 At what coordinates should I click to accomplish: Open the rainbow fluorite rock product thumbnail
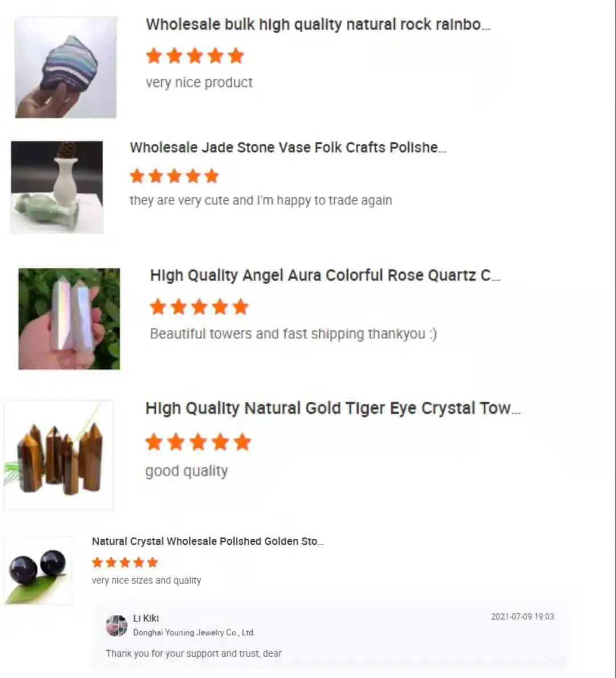click(x=66, y=67)
